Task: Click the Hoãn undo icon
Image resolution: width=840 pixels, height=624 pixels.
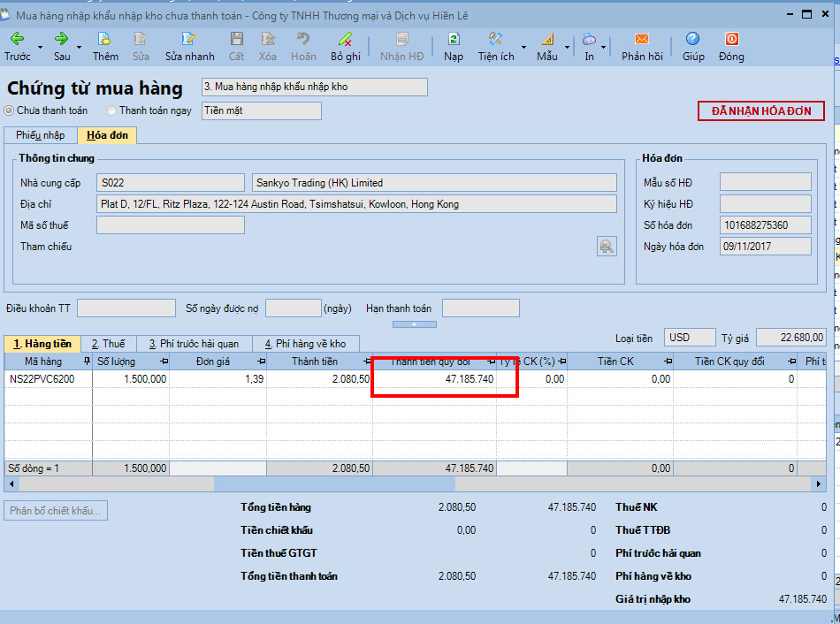Action: [x=303, y=39]
